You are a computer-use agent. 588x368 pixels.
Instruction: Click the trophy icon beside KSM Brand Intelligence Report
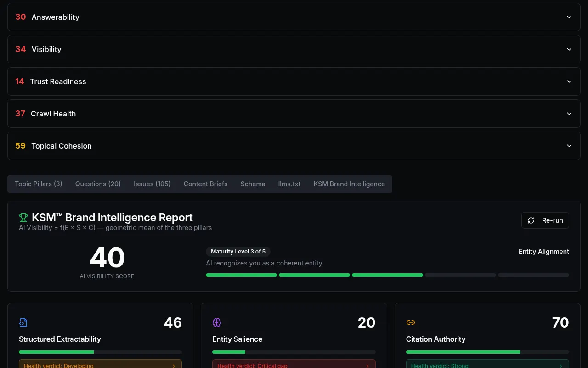23,218
